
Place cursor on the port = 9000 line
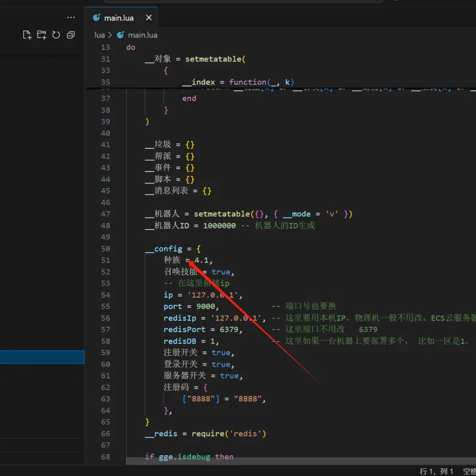[191, 306]
